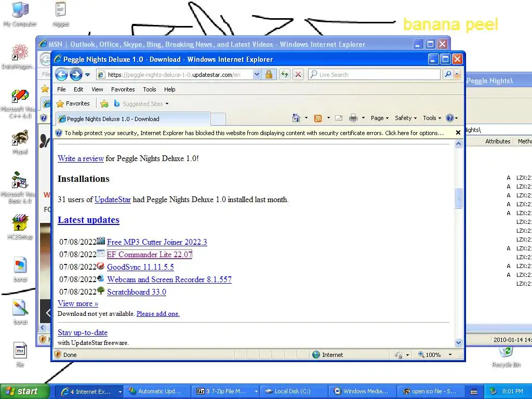
Task: Switch to Windows Media taskbar button
Action: (362, 391)
